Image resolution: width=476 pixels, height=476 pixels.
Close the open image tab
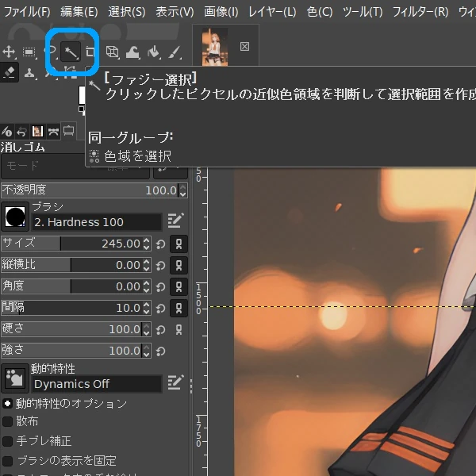pyautogui.click(x=244, y=47)
